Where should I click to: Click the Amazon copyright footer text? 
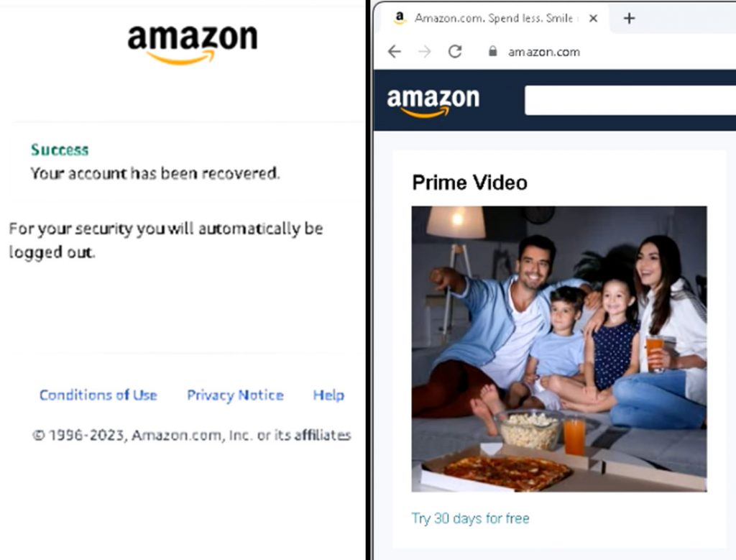(191, 435)
